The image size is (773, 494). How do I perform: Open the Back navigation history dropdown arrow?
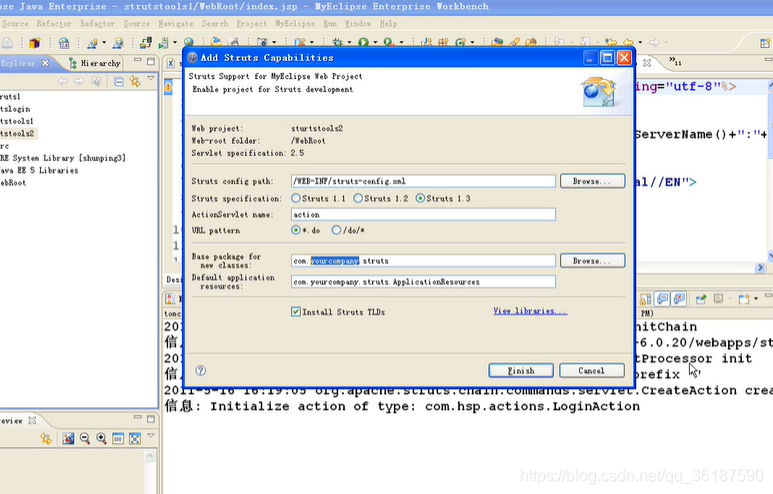pyautogui.click(x=640, y=43)
